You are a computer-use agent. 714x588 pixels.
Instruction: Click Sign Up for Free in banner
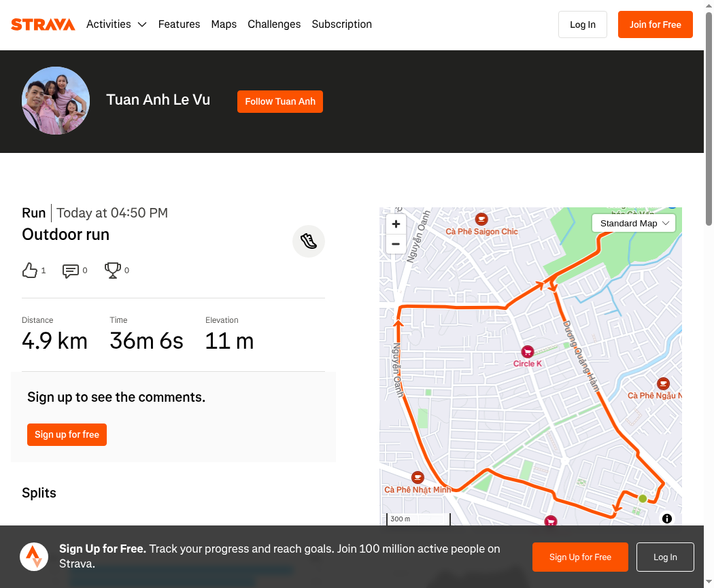coord(580,557)
